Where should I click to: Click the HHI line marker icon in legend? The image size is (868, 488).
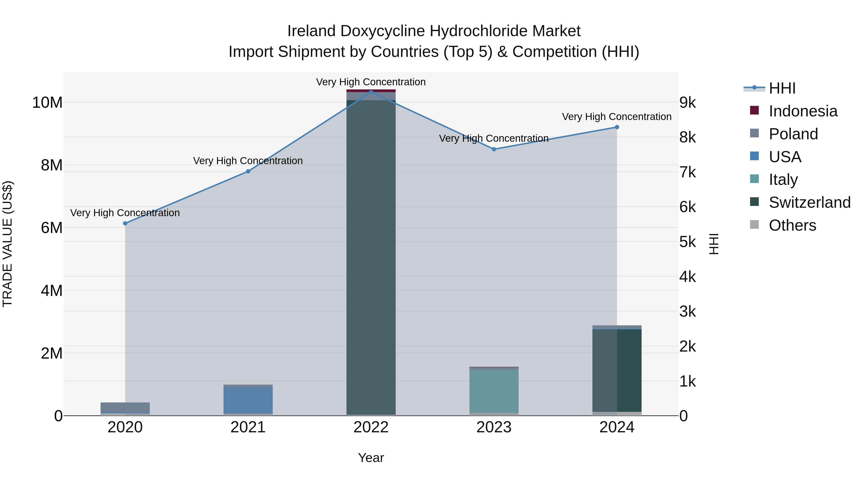coord(754,88)
